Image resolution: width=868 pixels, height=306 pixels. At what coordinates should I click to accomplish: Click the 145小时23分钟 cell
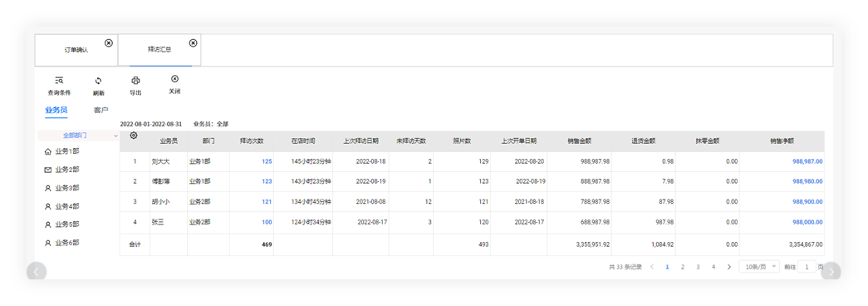click(303, 161)
